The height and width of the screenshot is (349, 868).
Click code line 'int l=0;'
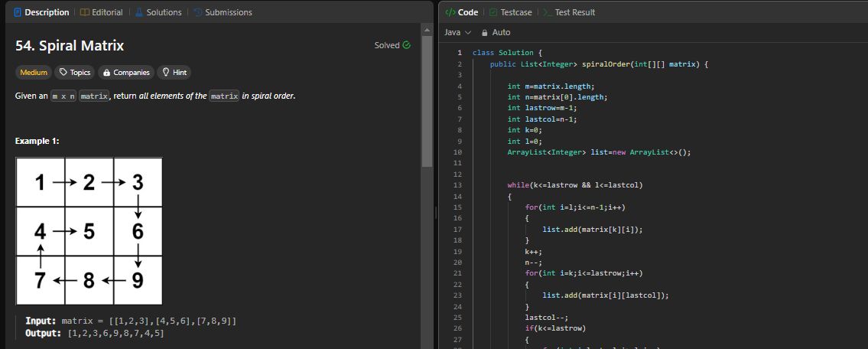point(524,142)
